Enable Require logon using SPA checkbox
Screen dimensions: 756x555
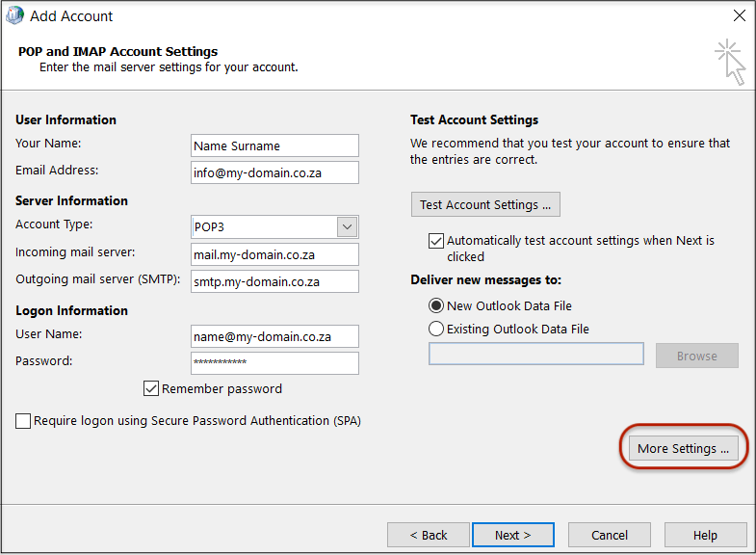click(23, 420)
